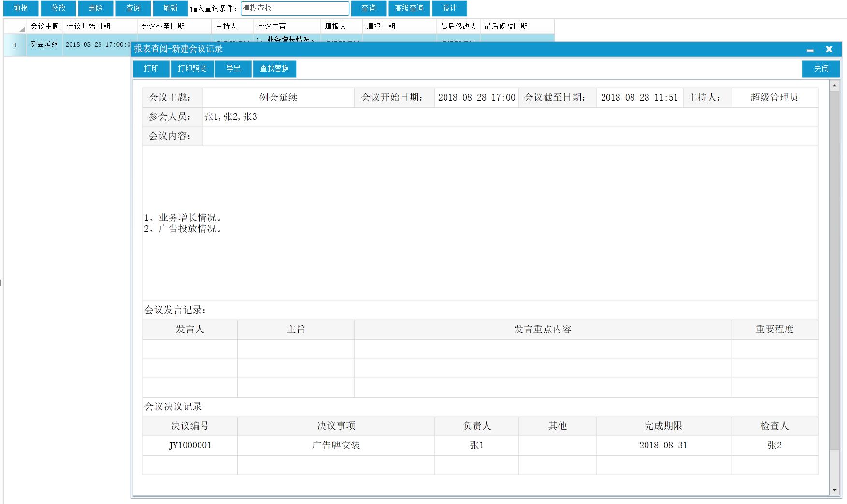The width and height of the screenshot is (847, 504).
Task: Open 打印预览 print preview
Action: 192,69
